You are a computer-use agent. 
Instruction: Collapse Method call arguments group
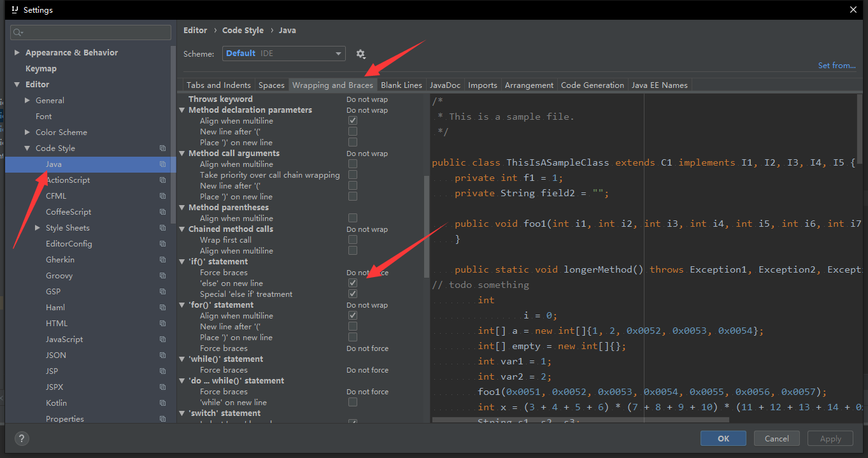pos(183,153)
